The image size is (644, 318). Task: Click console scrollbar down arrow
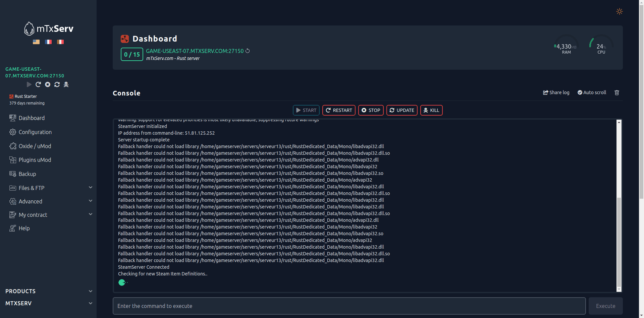click(x=619, y=289)
